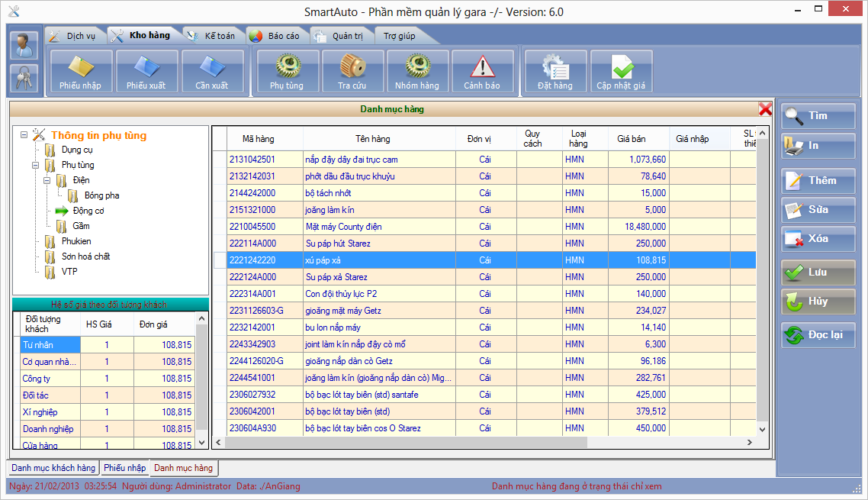868x500 pixels.
Task: Click item grid horizontal scroll left arrow
Action: (219, 442)
